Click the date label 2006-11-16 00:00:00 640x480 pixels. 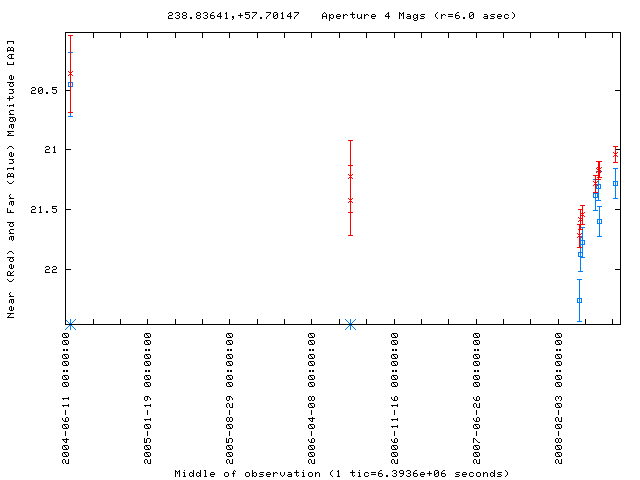click(x=395, y=398)
